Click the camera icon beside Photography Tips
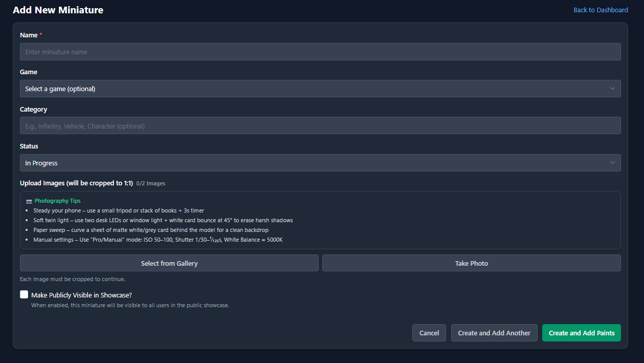 [x=29, y=201]
